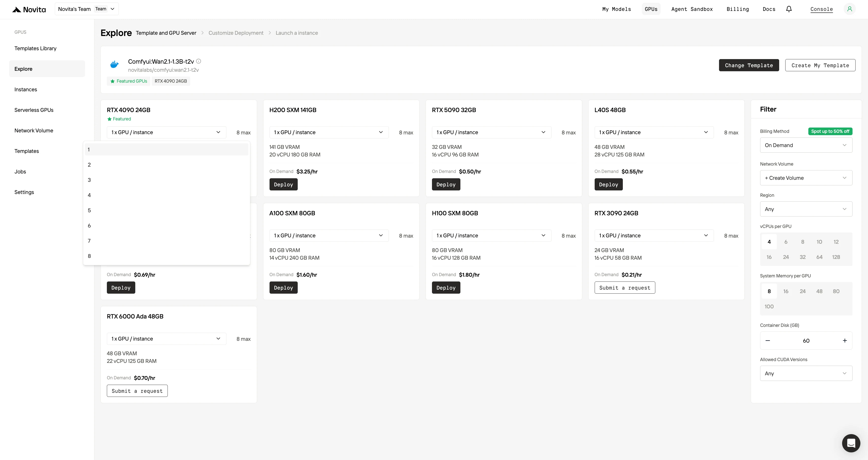
Task: Set vCPUs per GPU to 128
Action: [836, 257]
